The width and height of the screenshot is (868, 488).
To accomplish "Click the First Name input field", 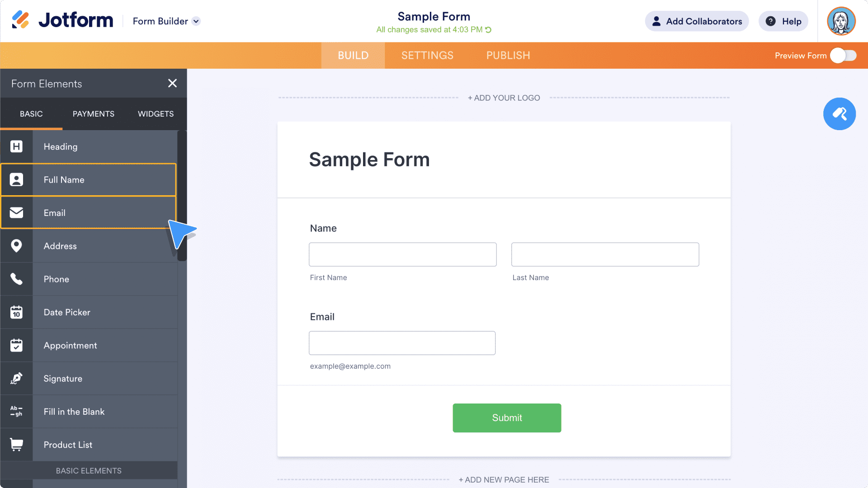I will click(x=403, y=254).
